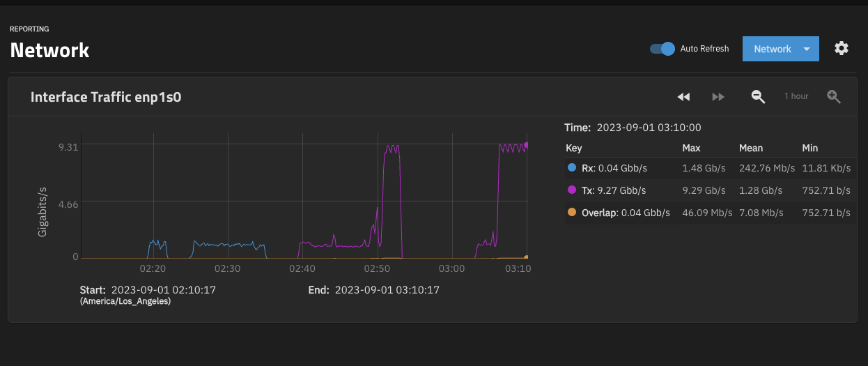Step back in time with rewind icon
Image resolution: width=868 pixels, height=366 pixels.
683,97
